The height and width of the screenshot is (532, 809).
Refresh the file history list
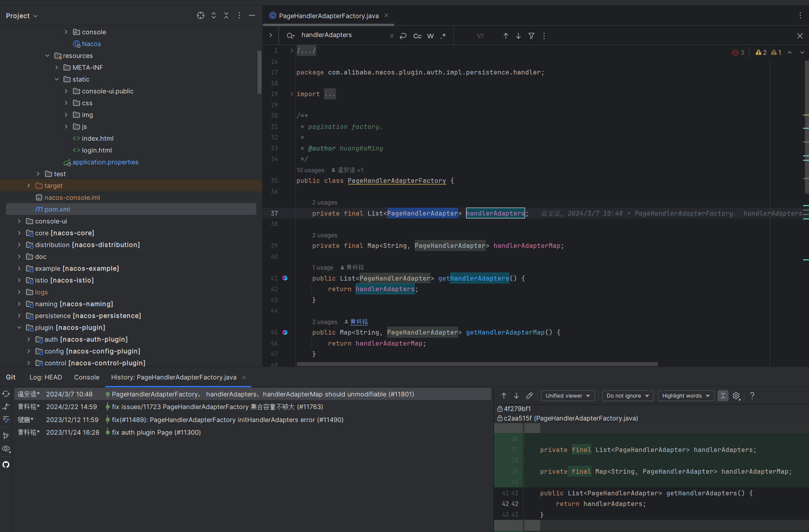coord(6,394)
